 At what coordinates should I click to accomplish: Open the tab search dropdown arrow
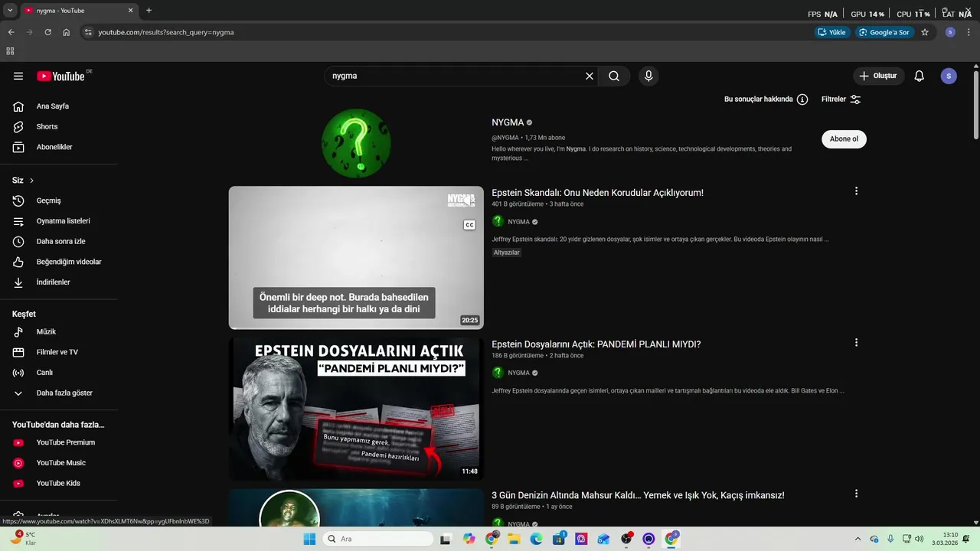tap(10, 11)
